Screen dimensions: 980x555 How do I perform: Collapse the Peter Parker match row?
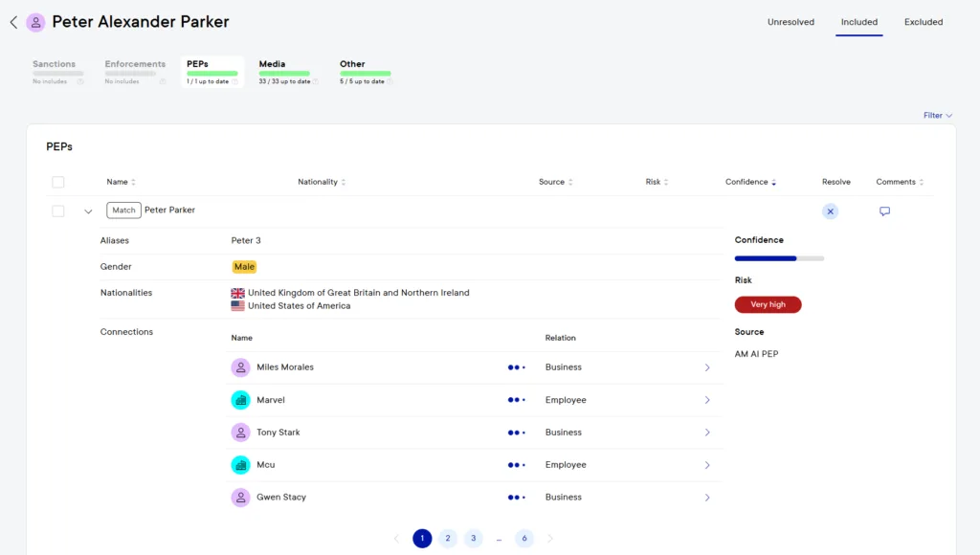coord(88,211)
